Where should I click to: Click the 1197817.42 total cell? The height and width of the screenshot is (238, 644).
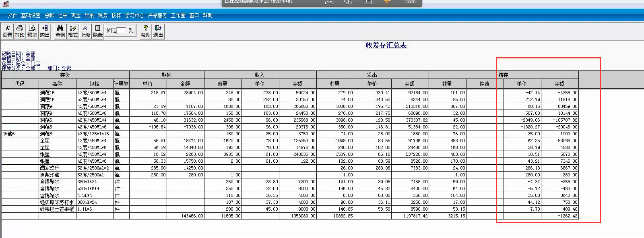tap(410, 216)
